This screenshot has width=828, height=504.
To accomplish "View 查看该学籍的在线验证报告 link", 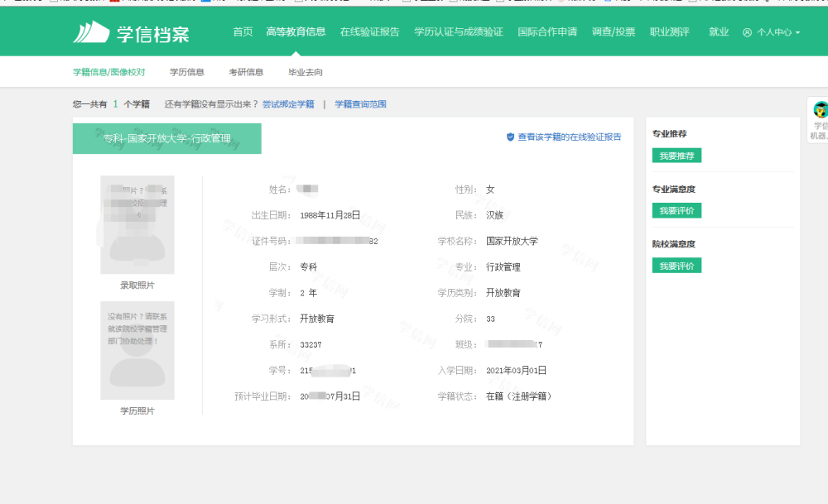I will tap(570, 137).
